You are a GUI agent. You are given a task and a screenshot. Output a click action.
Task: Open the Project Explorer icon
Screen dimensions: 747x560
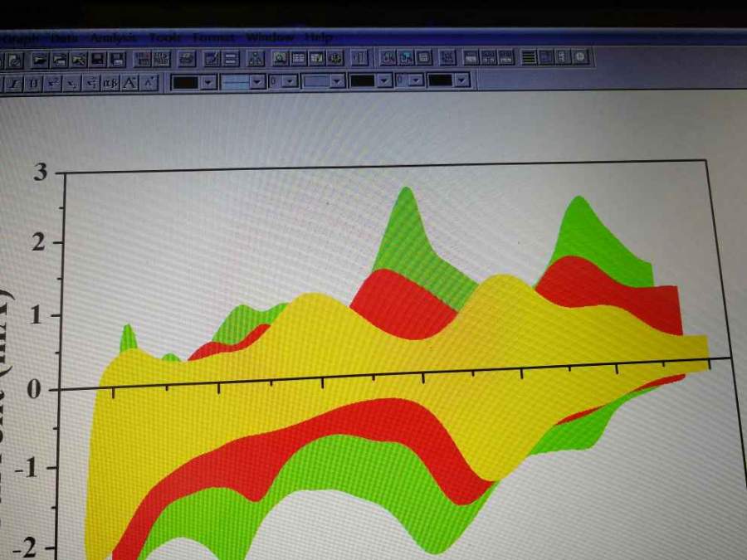pyautogui.click(x=281, y=59)
